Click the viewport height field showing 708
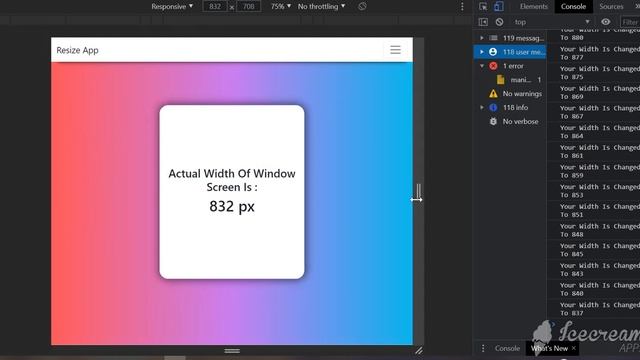Viewport: 640px width, 360px height. coord(249,7)
